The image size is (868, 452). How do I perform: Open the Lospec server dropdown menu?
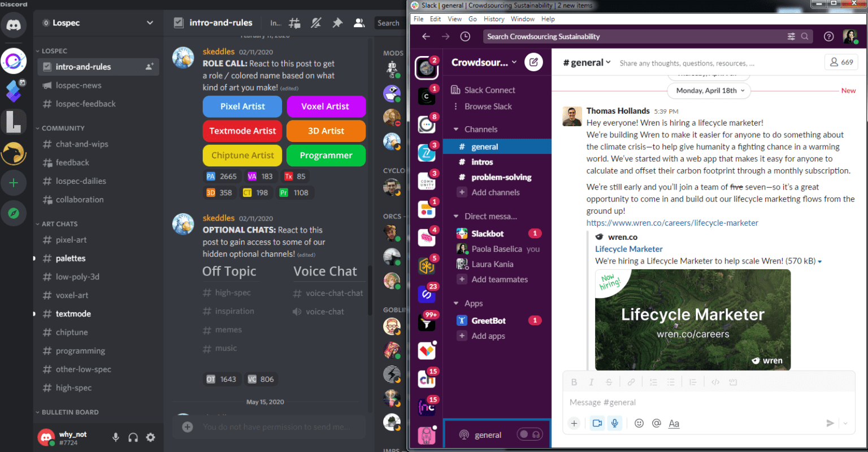pyautogui.click(x=150, y=23)
